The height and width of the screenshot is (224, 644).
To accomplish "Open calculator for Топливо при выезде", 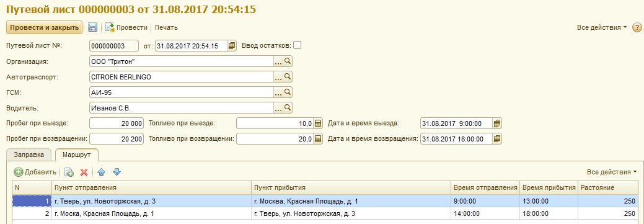I will point(318,123).
